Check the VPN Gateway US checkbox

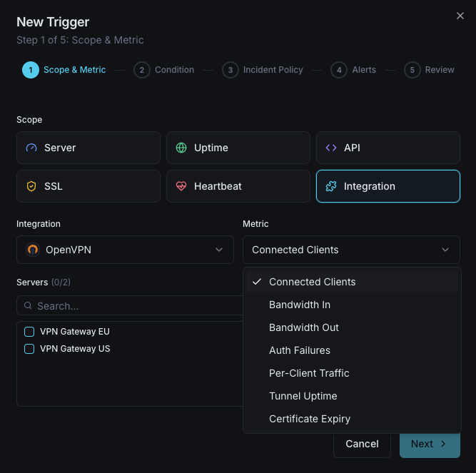coord(29,349)
